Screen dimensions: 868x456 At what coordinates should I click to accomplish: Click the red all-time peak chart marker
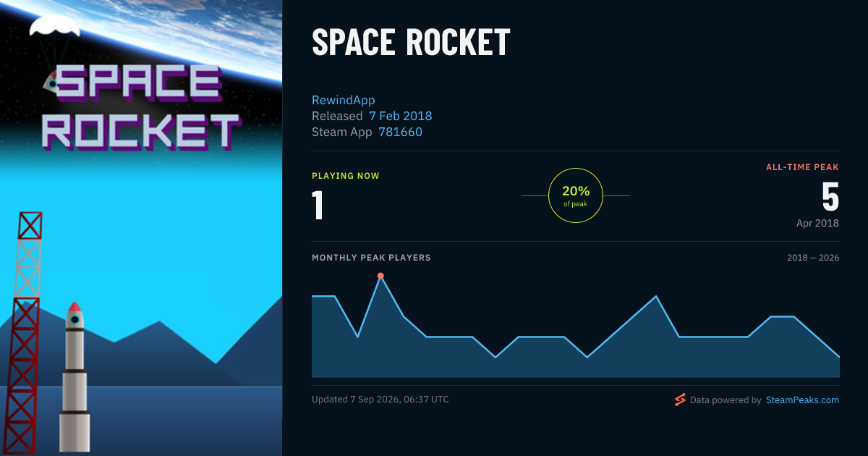click(x=380, y=276)
